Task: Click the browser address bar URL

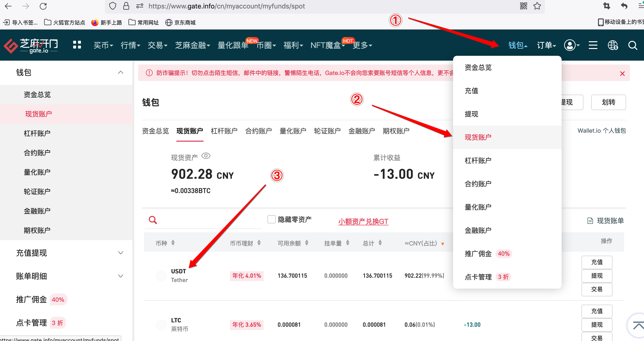Action: [x=227, y=6]
